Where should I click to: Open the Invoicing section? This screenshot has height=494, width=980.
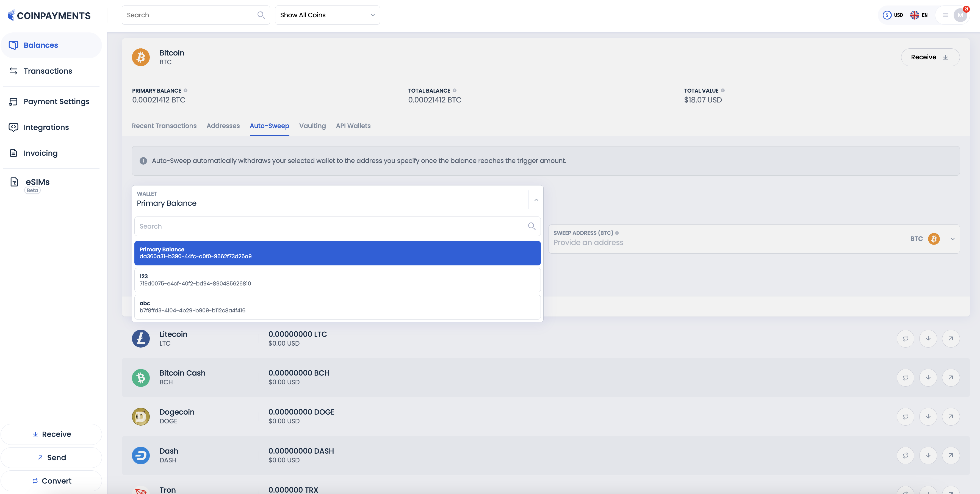pos(40,153)
